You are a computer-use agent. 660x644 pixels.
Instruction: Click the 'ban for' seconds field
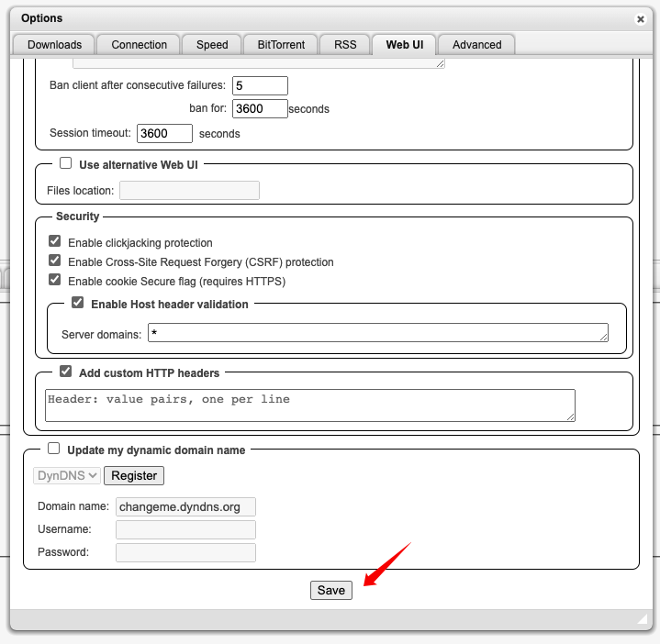point(260,108)
